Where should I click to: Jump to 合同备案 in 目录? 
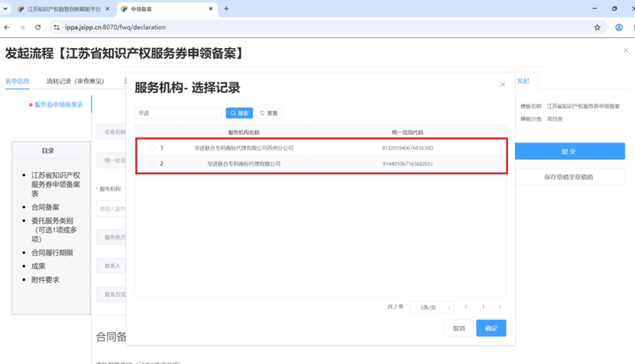pyautogui.click(x=45, y=207)
